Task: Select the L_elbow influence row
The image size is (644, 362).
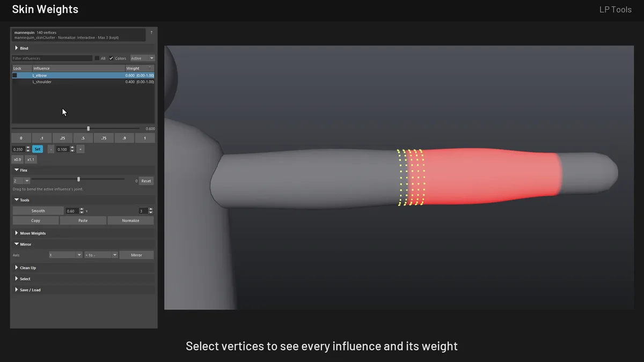Action: coord(83,76)
